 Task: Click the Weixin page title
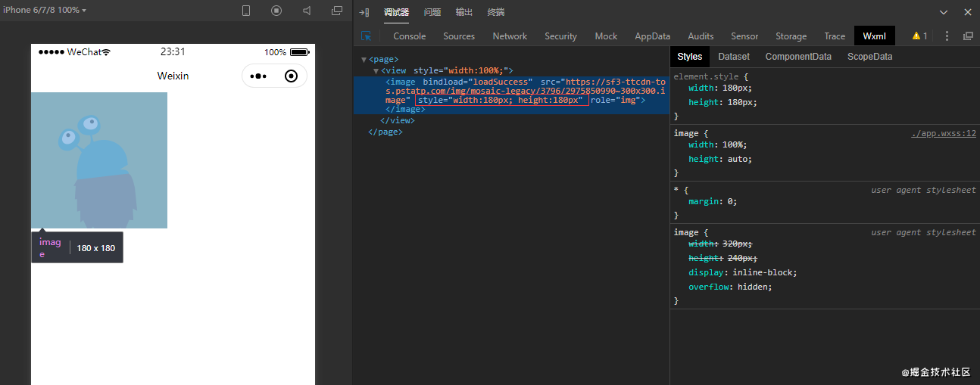(173, 76)
